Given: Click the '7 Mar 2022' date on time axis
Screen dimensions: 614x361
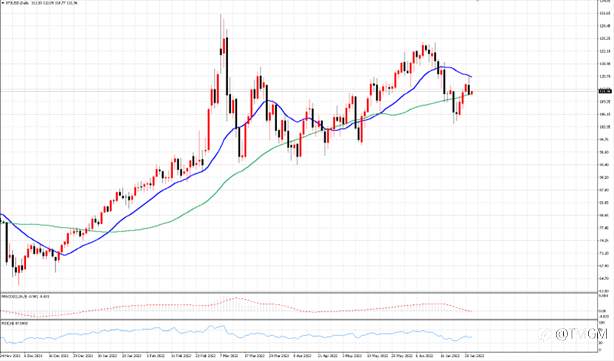Looking at the screenshot, I should click(x=229, y=356).
